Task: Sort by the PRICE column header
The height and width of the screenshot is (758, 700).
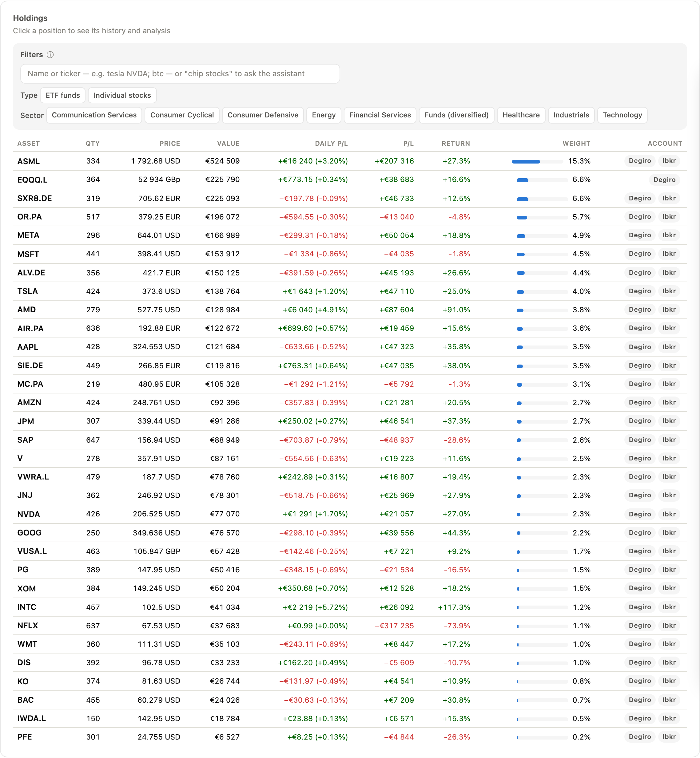Action: [170, 144]
